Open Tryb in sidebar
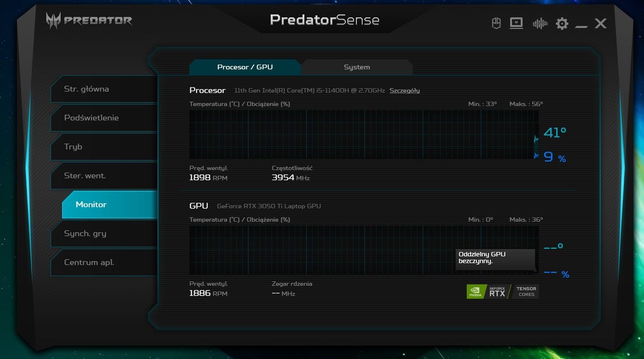Screen dimensions: 644x359 tap(104, 146)
